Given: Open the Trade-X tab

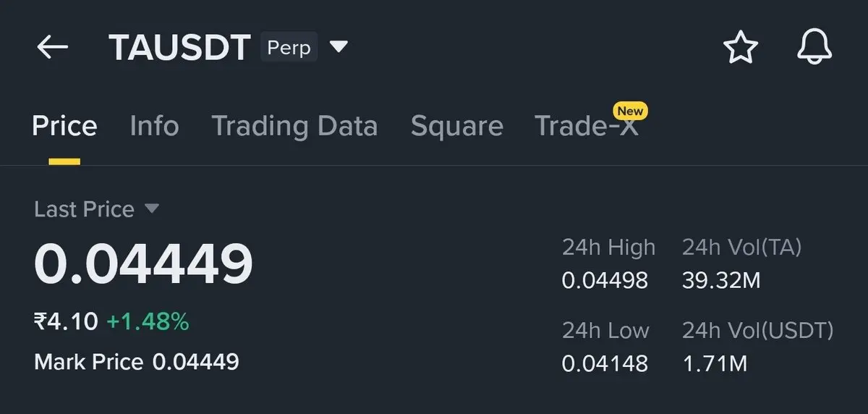Looking at the screenshot, I should click(x=586, y=127).
